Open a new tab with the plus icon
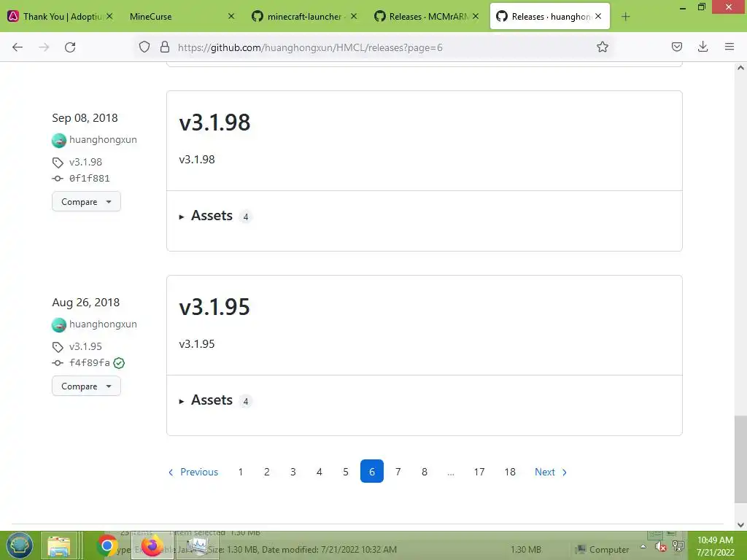747x560 pixels. [x=625, y=17]
